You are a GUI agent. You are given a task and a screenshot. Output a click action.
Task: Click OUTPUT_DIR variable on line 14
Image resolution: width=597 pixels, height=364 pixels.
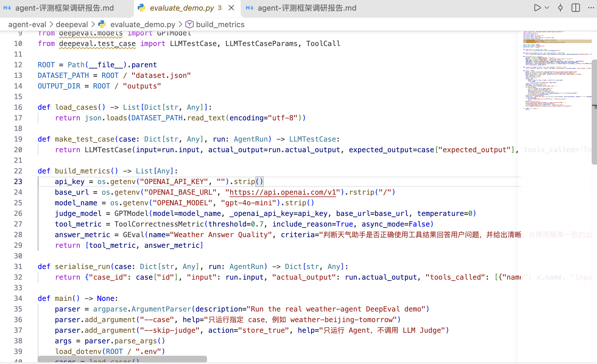tap(59, 86)
